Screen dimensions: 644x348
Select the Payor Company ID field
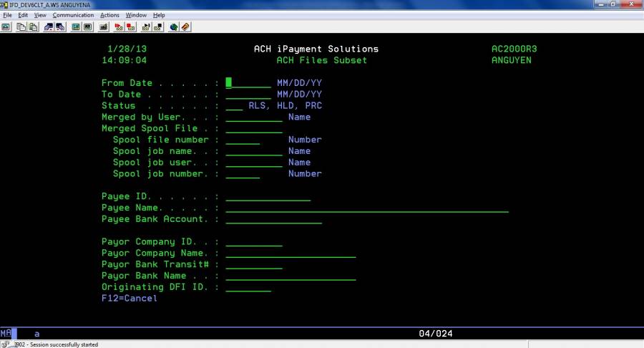coord(253,242)
